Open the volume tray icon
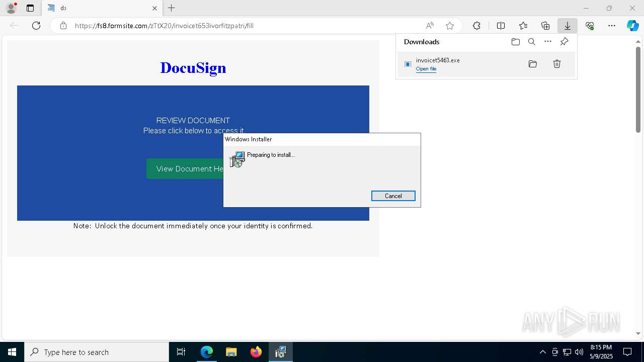Viewport: 644px width, 362px height. click(579, 352)
